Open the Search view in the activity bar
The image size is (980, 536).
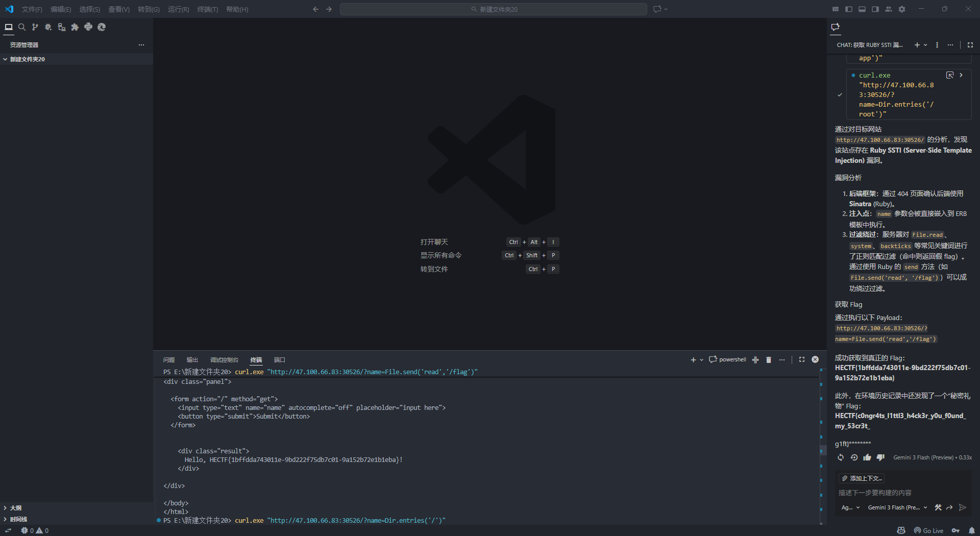pyautogui.click(x=22, y=27)
